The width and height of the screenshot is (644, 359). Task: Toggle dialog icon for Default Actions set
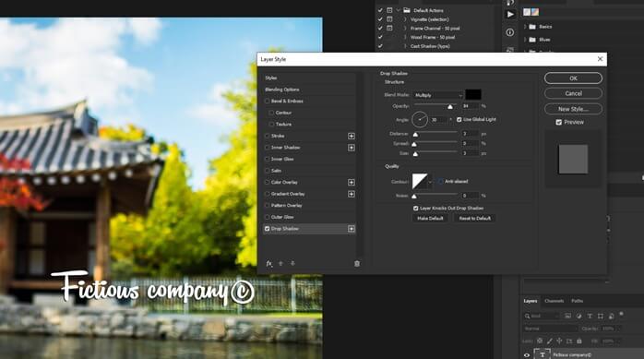tap(389, 10)
